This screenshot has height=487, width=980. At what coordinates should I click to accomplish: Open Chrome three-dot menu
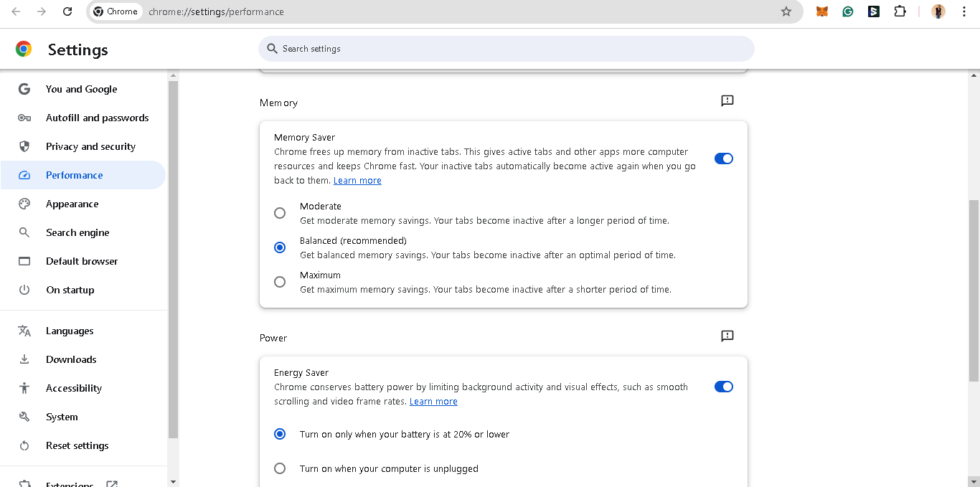964,11
